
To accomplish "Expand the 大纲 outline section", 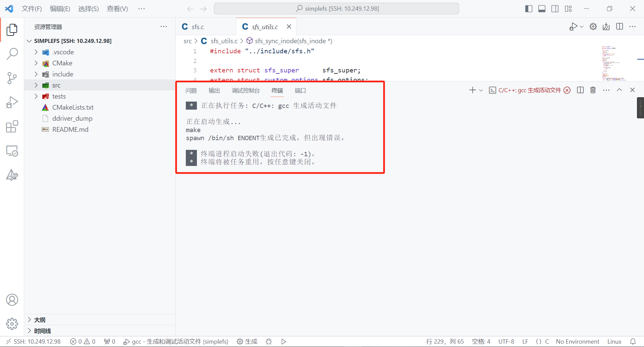I will pos(40,320).
